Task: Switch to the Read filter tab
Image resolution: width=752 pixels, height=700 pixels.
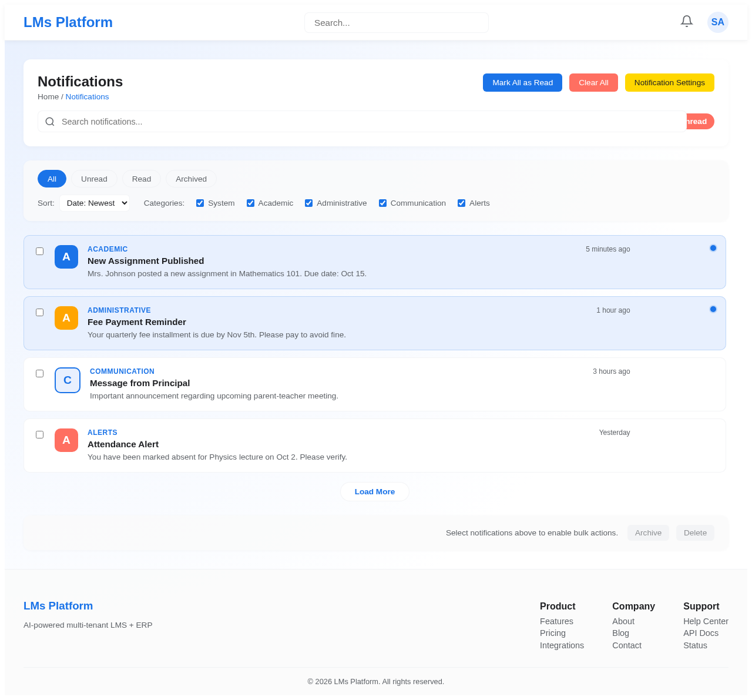Action: (x=142, y=179)
